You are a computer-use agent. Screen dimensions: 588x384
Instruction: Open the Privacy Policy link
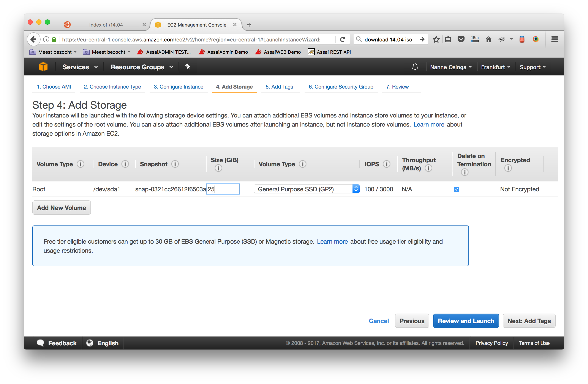click(491, 343)
